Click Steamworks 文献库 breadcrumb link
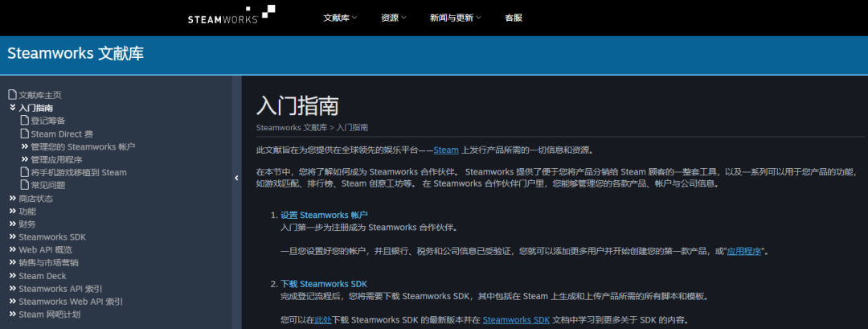The height and width of the screenshot is (329, 868). 292,127
